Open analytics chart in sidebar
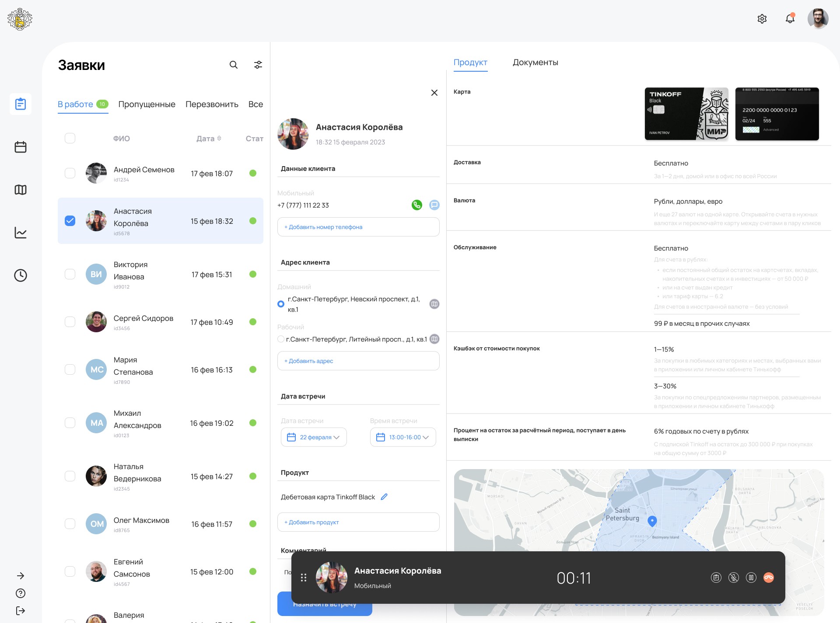 click(x=21, y=233)
